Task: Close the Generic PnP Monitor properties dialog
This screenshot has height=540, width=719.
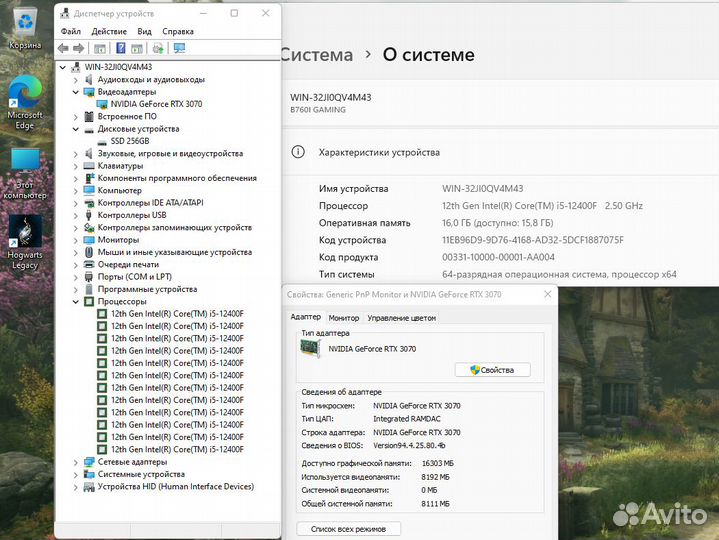Action: pos(548,294)
